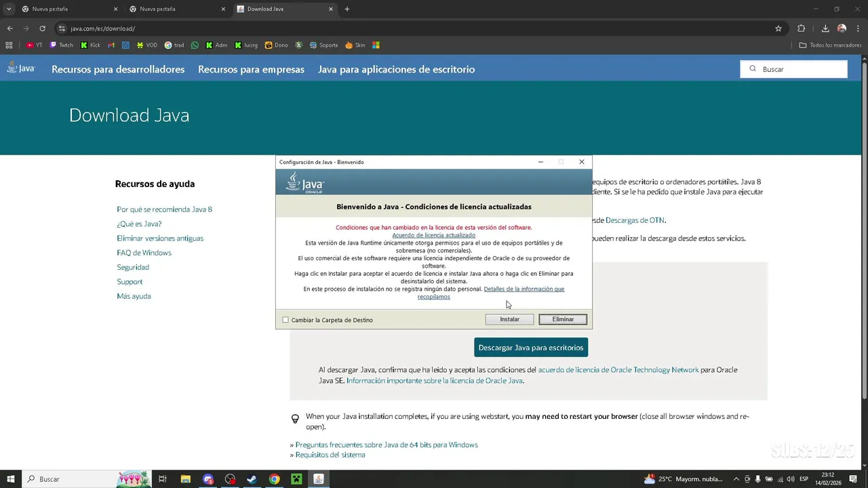Open Preguntas frecuentes sobre Java de 64 bits link
The image size is (868, 488).
pyautogui.click(x=387, y=445)
